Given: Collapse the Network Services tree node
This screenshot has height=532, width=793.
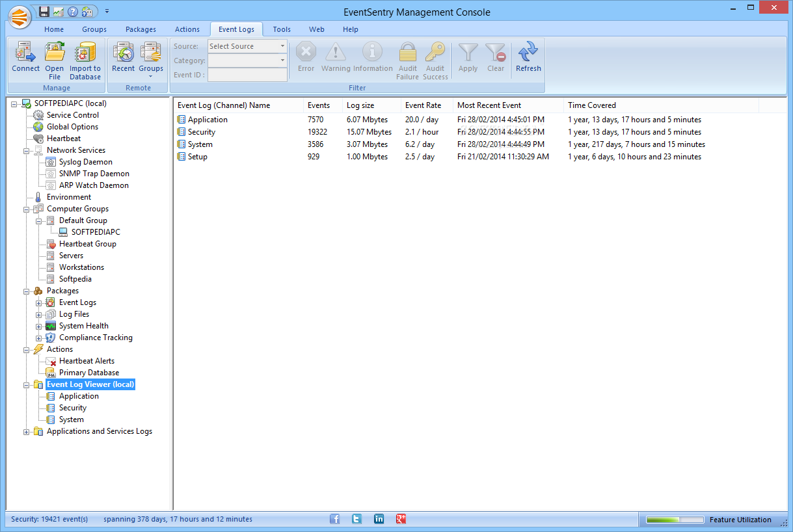Looking at the screenshot, I should coord(27,150).
